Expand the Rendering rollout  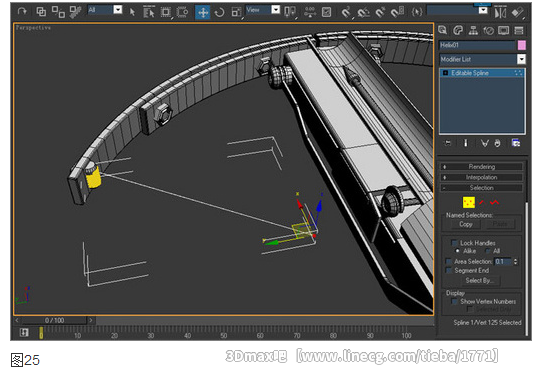pos(482,167)
